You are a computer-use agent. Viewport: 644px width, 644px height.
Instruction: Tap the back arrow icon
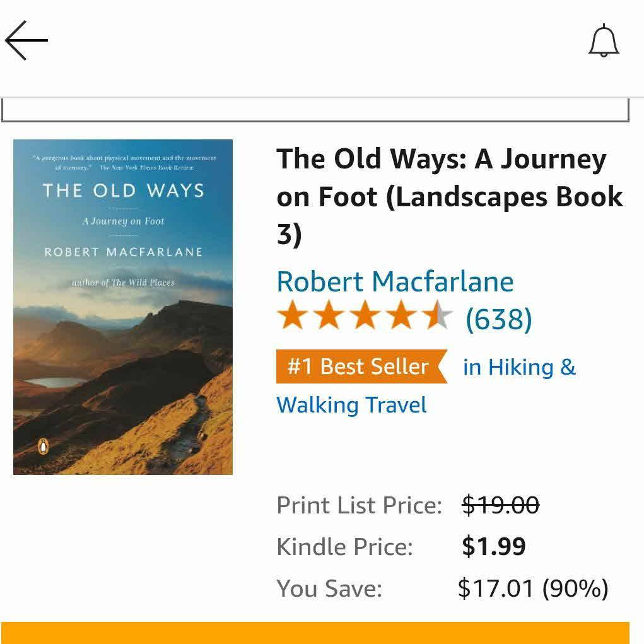tap(26, 40)
